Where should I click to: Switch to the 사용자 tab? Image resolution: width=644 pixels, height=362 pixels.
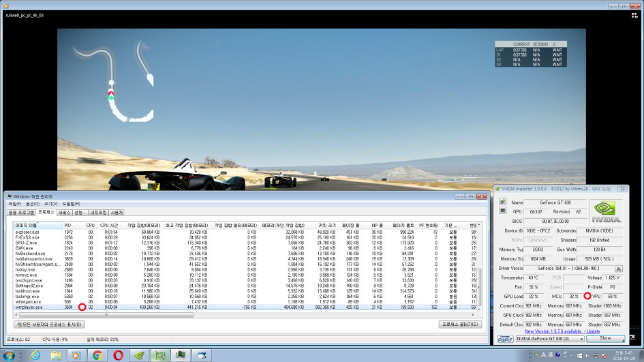[x=117, y=213]
